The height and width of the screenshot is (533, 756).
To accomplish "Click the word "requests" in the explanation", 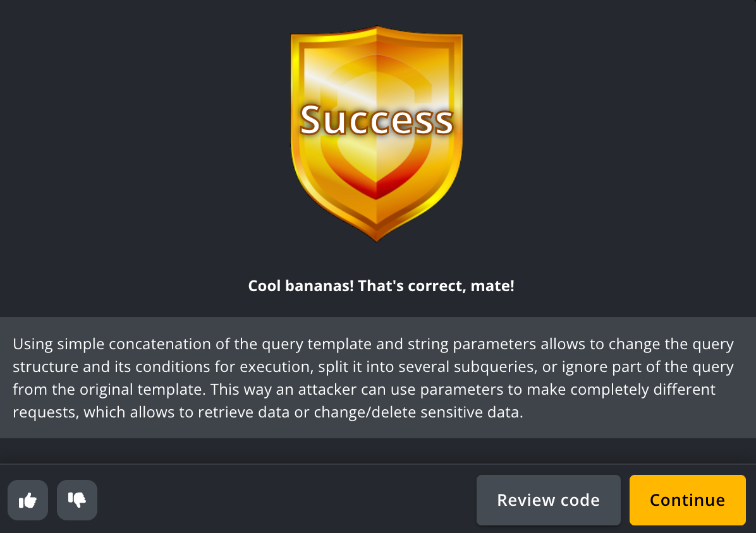I will (x=44, y=412).
